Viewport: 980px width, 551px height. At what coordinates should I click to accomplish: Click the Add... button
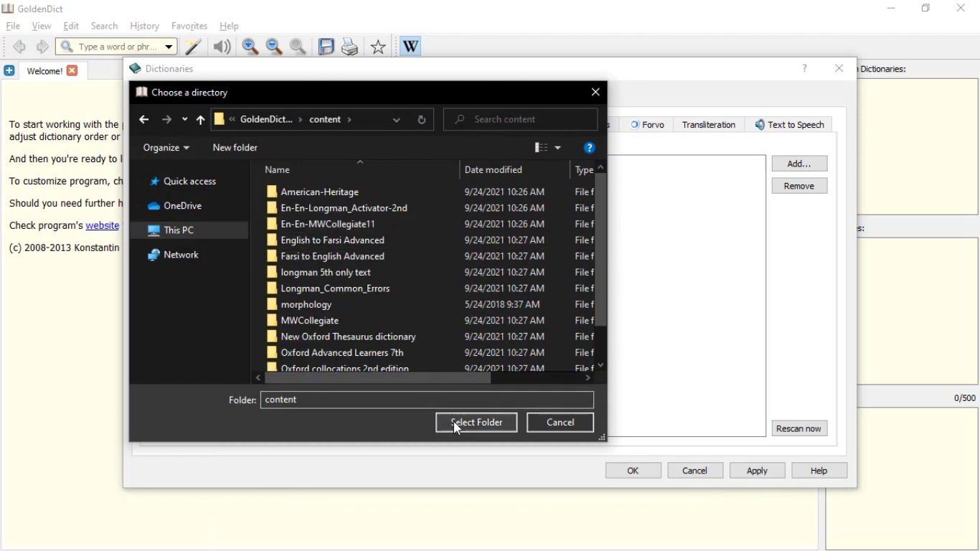click(x=799, y=164)
